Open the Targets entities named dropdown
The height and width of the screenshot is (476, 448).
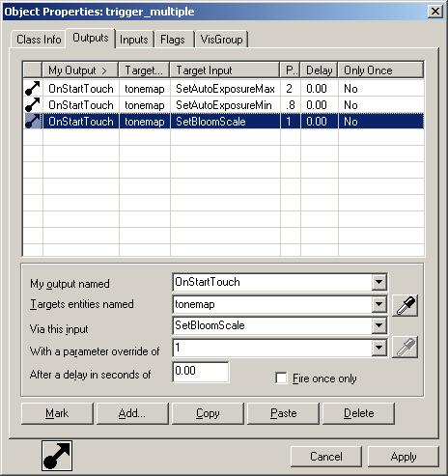(x=379, y=304)
